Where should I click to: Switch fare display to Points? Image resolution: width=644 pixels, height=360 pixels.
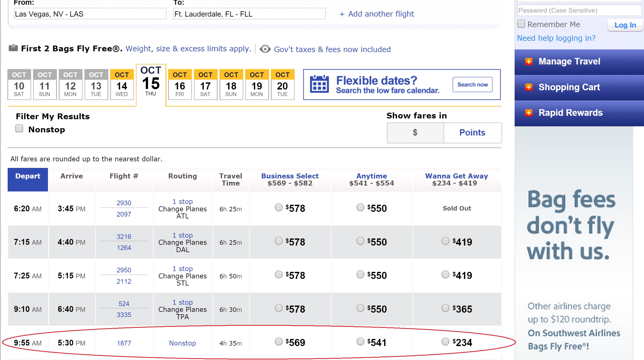tap(472, 133)
